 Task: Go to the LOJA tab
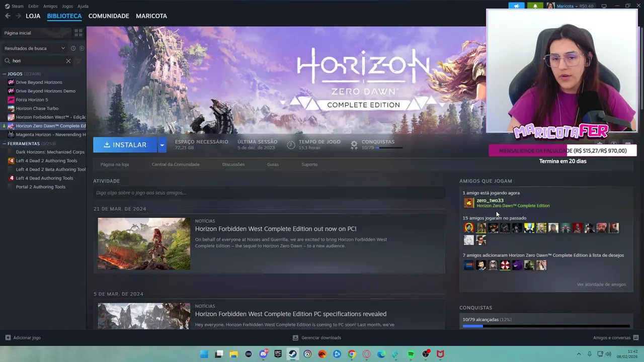point(33,16)
